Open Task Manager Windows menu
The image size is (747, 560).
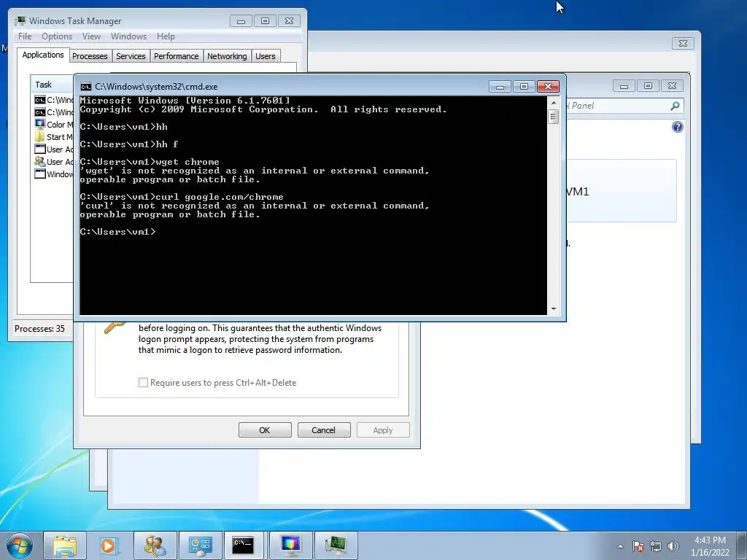(128, 36)
